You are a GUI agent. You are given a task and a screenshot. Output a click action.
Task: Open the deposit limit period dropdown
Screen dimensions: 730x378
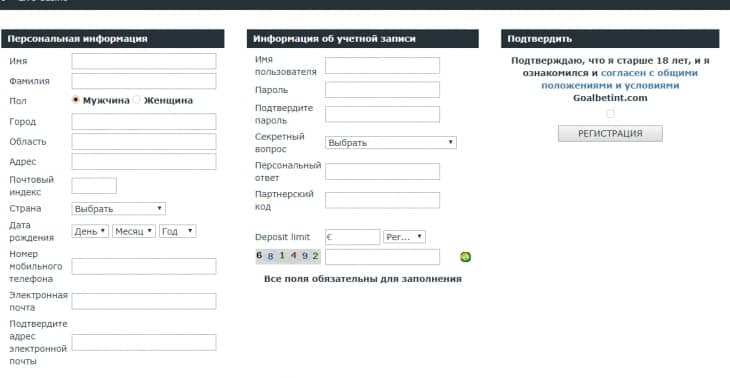(404, 237)
